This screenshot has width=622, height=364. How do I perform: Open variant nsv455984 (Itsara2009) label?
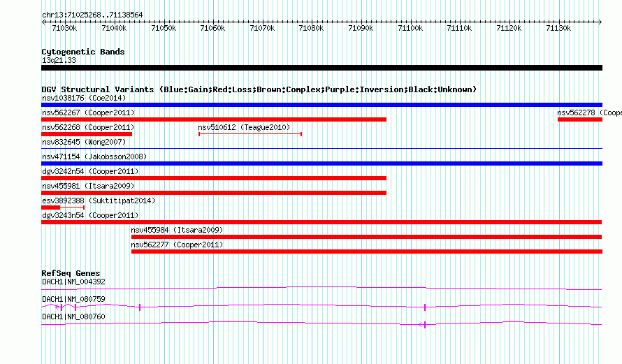click(177, 230)
